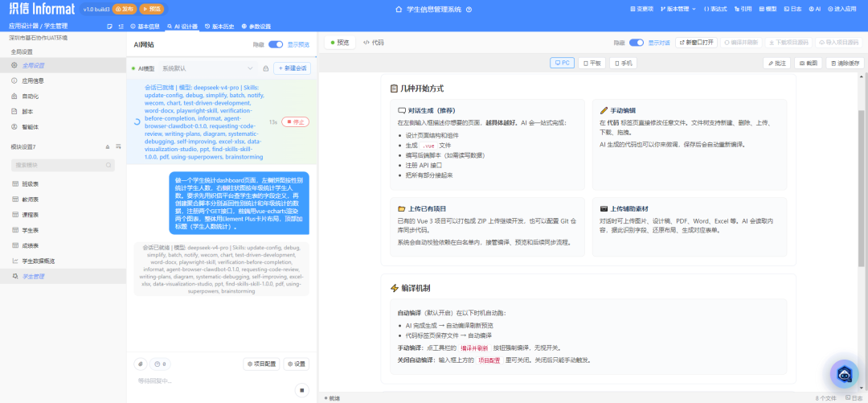The height and width of the screenshot is (403, 868).
Task: Open the 设置 button in chat panel
Action: pyautogui.click(x=296, y=364)
